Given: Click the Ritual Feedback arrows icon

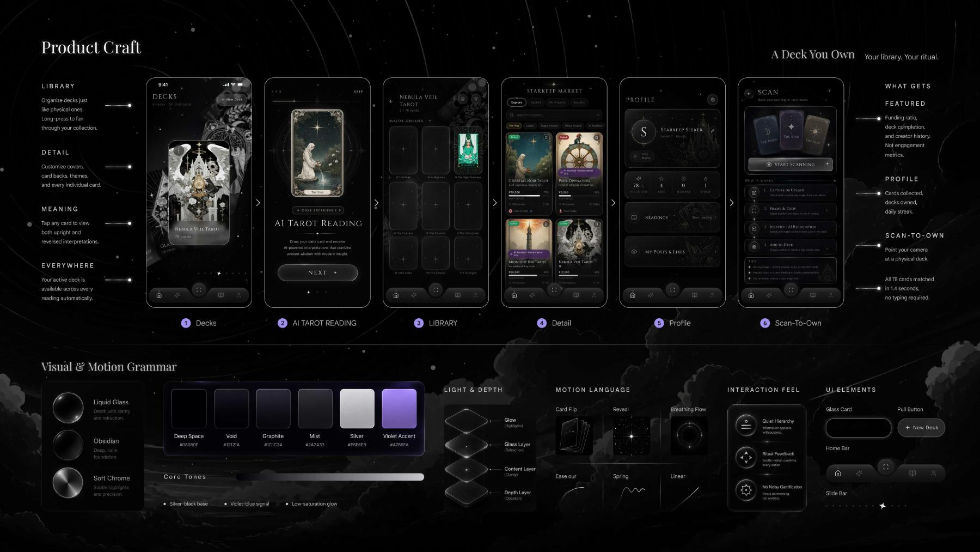Looking at the screenshot, I should click(746, 458).
